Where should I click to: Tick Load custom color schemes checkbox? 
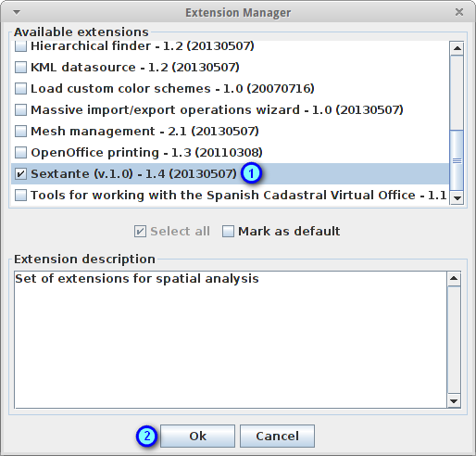pos(20,88)
